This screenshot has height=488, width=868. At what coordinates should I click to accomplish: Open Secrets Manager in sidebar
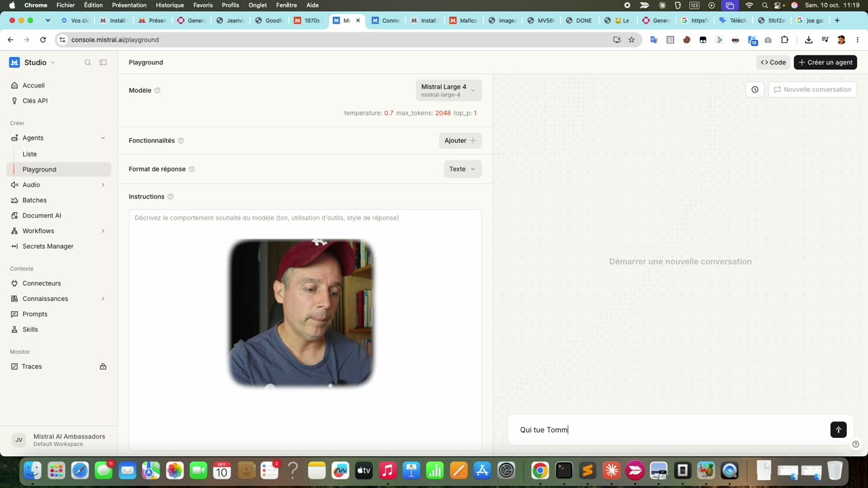click(x=59, y=246)
